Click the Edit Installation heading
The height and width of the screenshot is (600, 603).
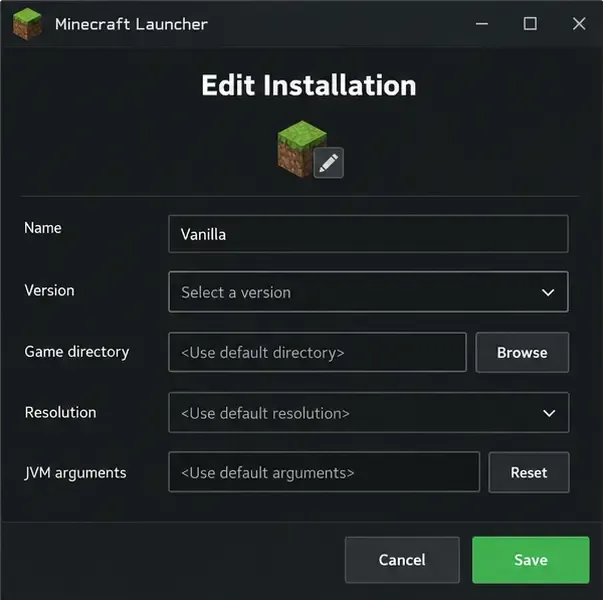pyautogui.click(x=309, y=85)
